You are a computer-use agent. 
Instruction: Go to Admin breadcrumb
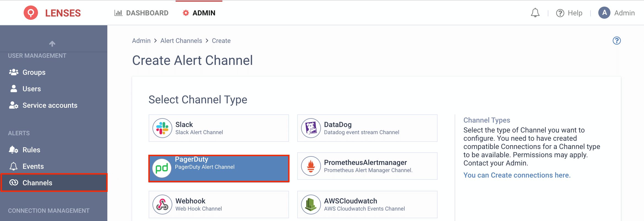tap(141, 41)
